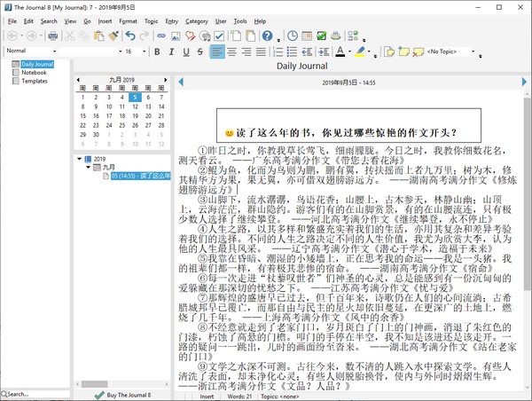This screenshot has width=532, height=401.
Task: Open the Category menu
Action: click(x=196, y=20)
